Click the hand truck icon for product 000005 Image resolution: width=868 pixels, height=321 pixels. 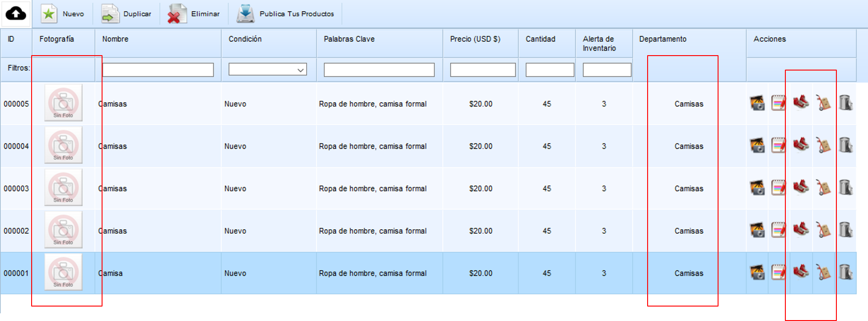pos(823,103)
